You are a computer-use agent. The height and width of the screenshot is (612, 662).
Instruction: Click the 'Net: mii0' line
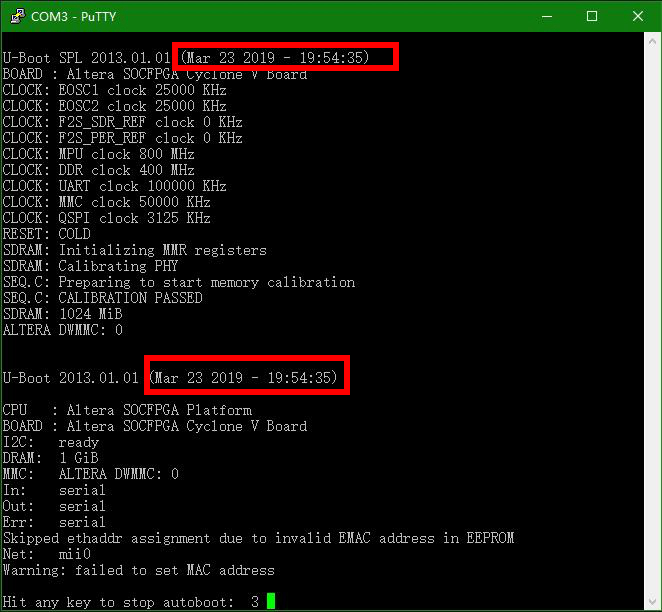[46, 554]
